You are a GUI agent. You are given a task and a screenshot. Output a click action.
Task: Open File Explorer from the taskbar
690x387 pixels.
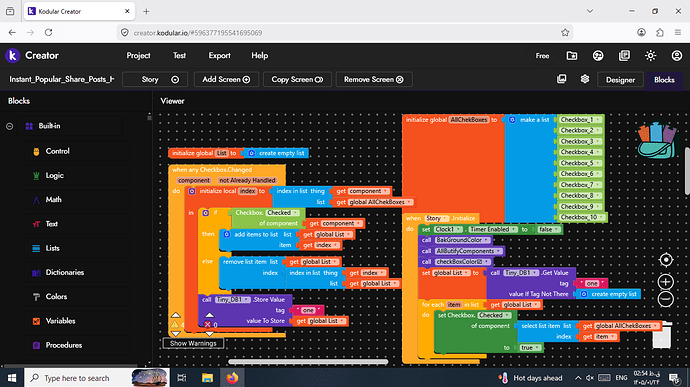pyautogui.click(x=207, y=378)
